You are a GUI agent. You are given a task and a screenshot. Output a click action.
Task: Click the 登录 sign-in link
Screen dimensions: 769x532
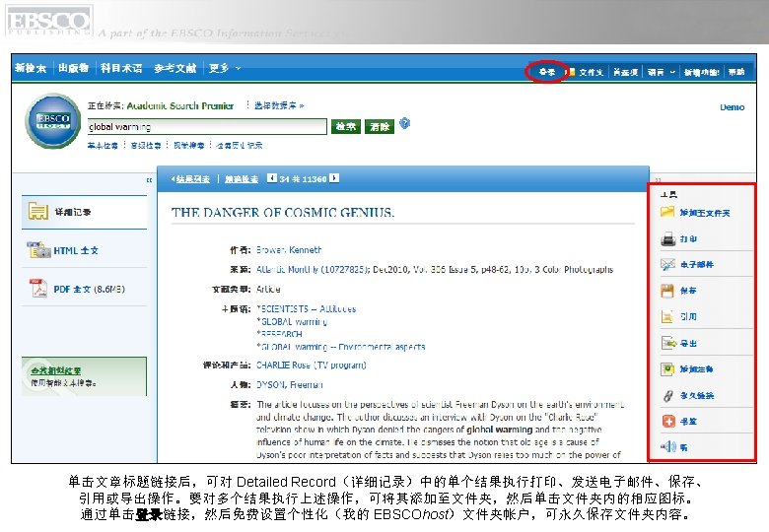point(546,72)
